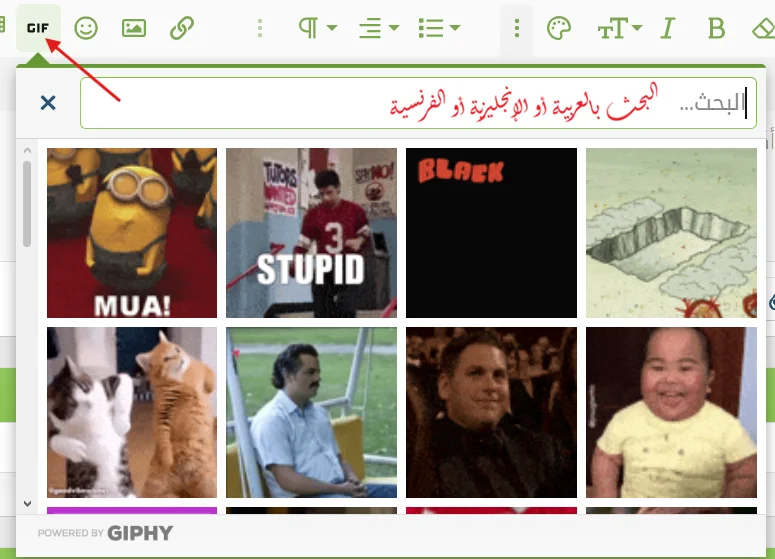Screen dimensions: 775x559
Task: Select the STUPID GIF thumbnail
Action: (x=311, y=233)
